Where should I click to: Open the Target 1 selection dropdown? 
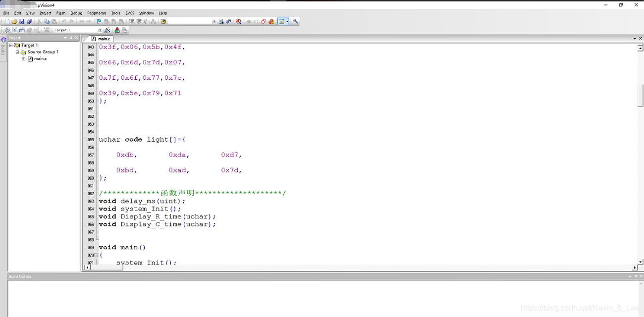coord(100,30)
